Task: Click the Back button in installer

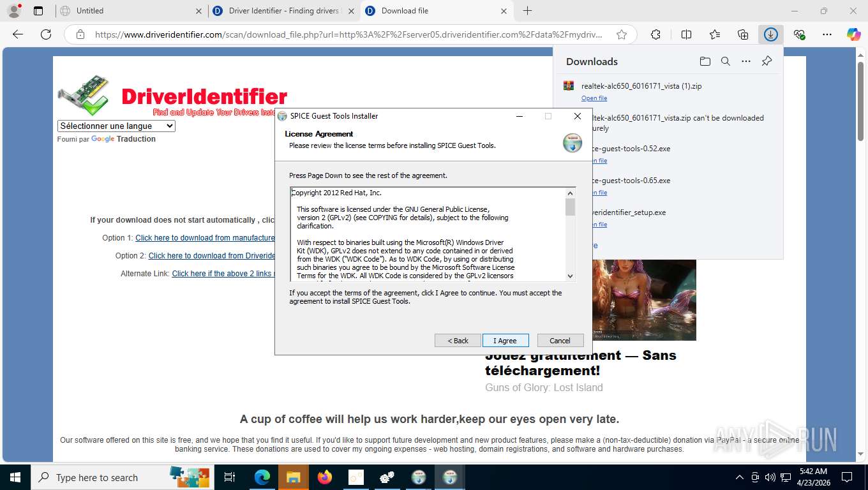Action: tap(458, 341)
